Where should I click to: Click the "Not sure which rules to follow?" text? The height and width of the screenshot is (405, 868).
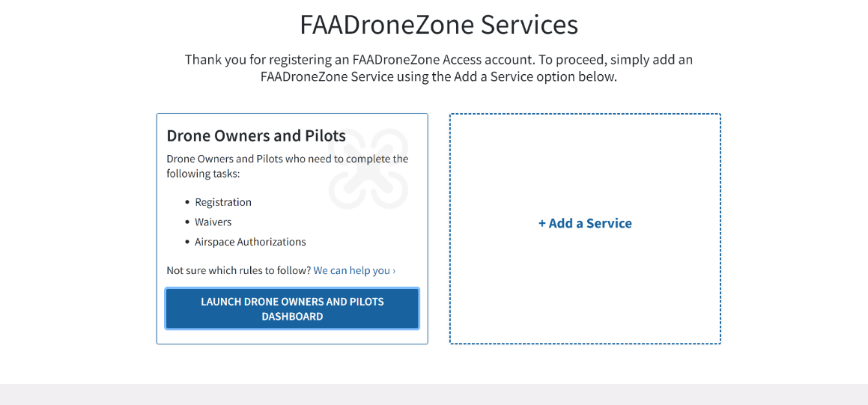238,270
